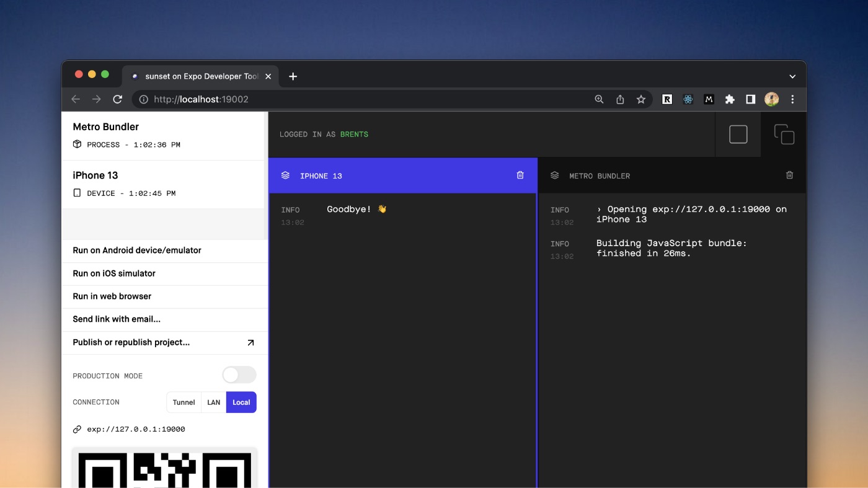Screen dimensions: 868x488
Task: Clear the Metro Bundler log with trash icon
Action: click(789, 175)
